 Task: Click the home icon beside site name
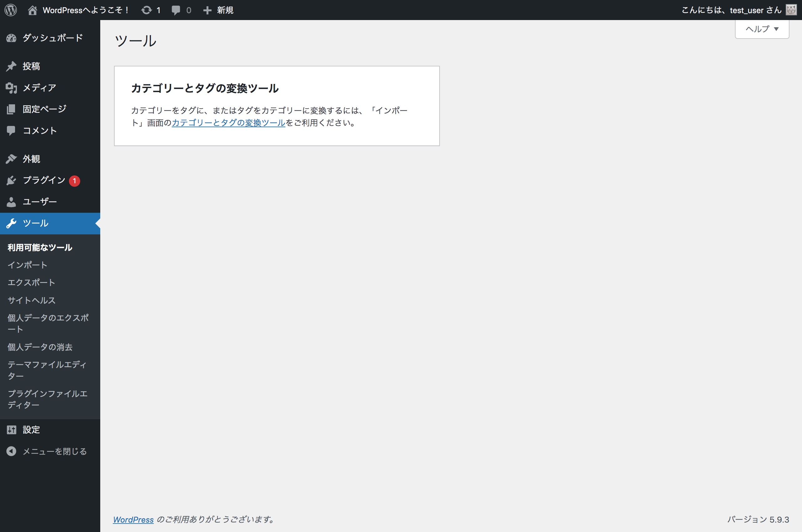tap(32, 10)
